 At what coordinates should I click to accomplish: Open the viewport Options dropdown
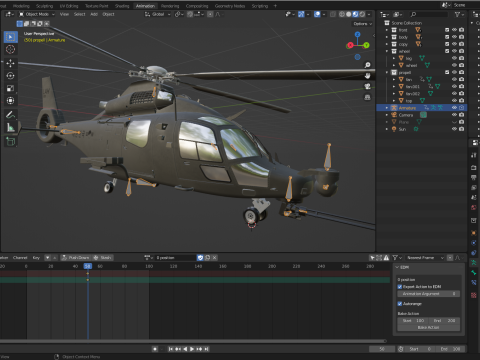pos(363,24)
